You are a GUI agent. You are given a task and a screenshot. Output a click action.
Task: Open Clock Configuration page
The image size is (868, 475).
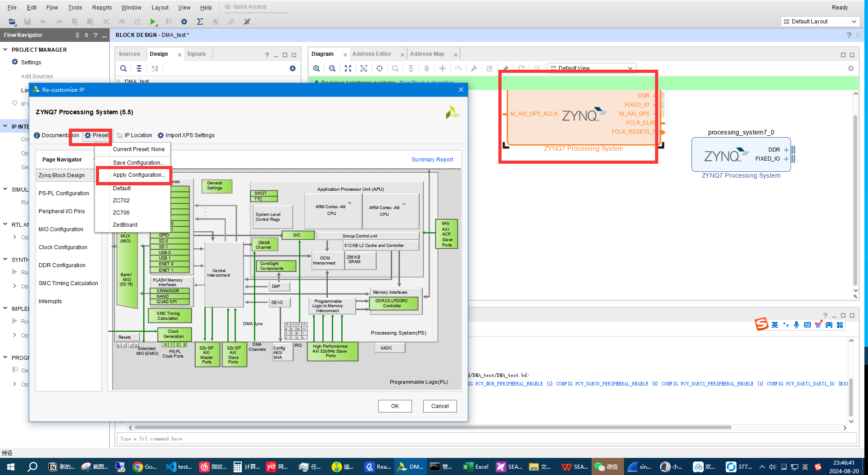coord(63,247)
